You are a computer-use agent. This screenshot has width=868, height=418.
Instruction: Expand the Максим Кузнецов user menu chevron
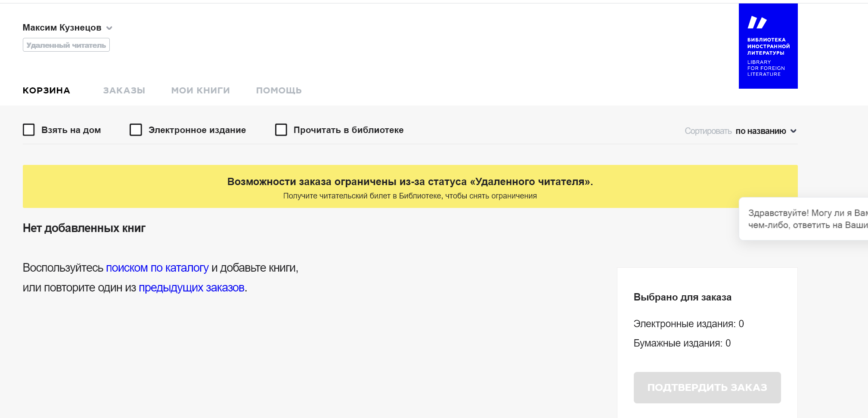(109, 28)
